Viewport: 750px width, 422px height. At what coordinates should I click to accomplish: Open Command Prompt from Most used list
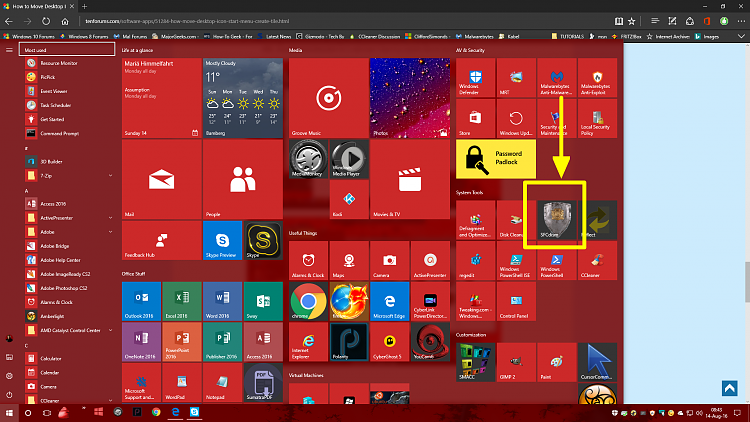click(69, 133)
